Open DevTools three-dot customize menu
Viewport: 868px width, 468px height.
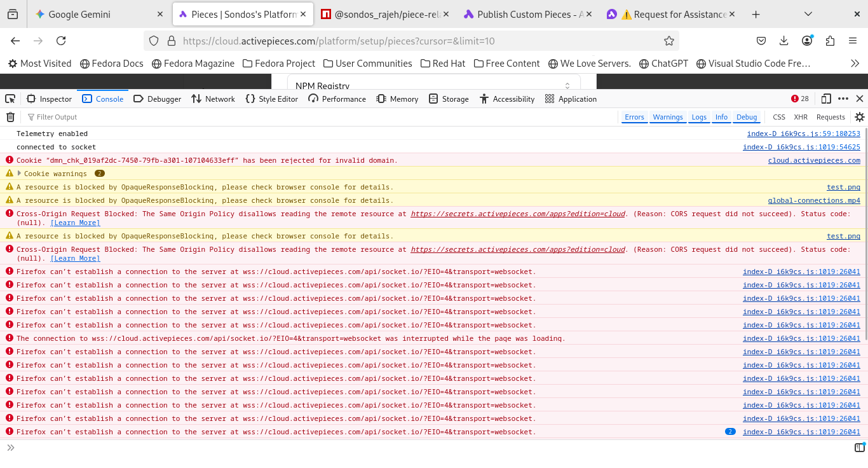tap(843, 99)
